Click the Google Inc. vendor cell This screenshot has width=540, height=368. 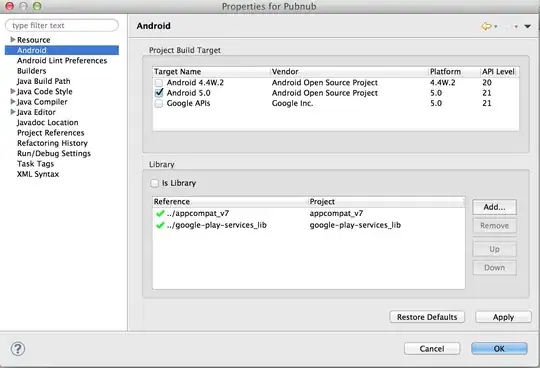[x=292, y=103]
